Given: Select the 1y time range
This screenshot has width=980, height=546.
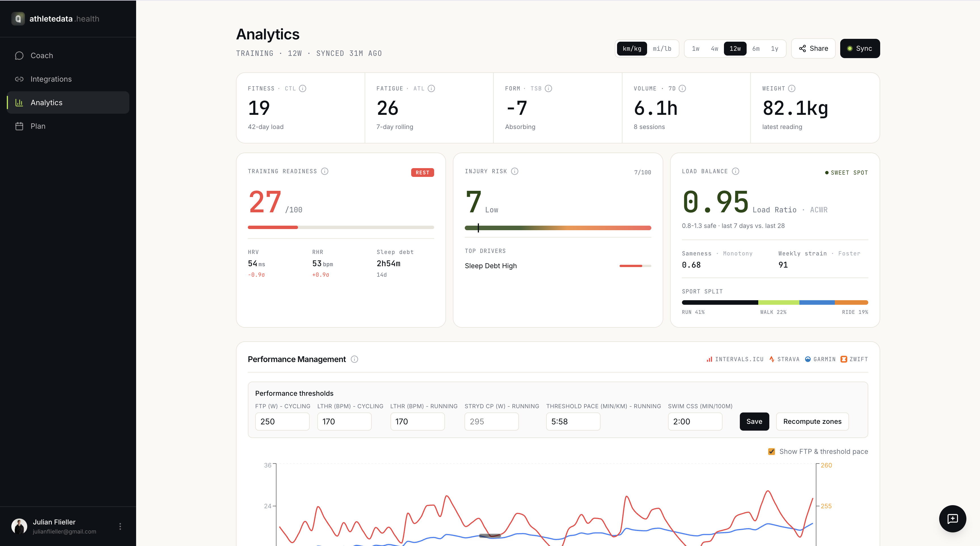Looking at the screenshot, I should [775, 49].
